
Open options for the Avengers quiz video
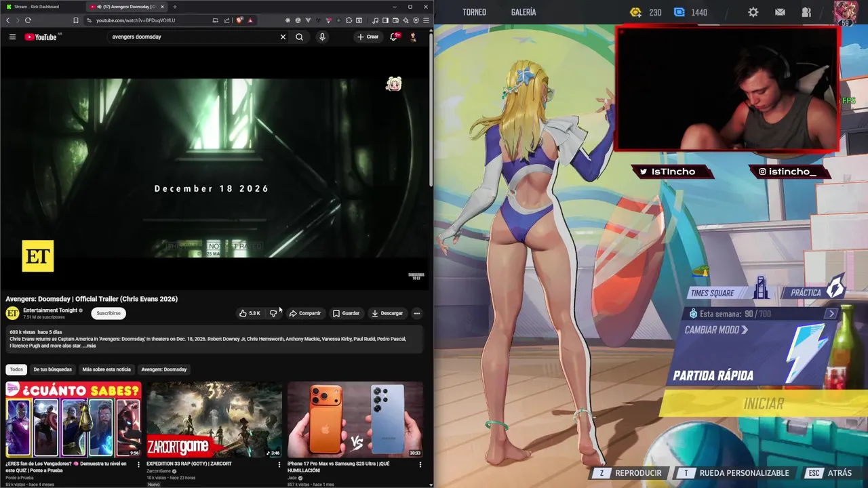click(x=138, y=464)
